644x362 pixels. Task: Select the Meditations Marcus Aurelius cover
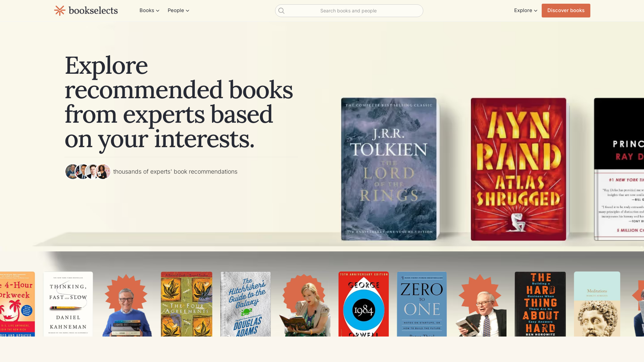click(597, 304)
